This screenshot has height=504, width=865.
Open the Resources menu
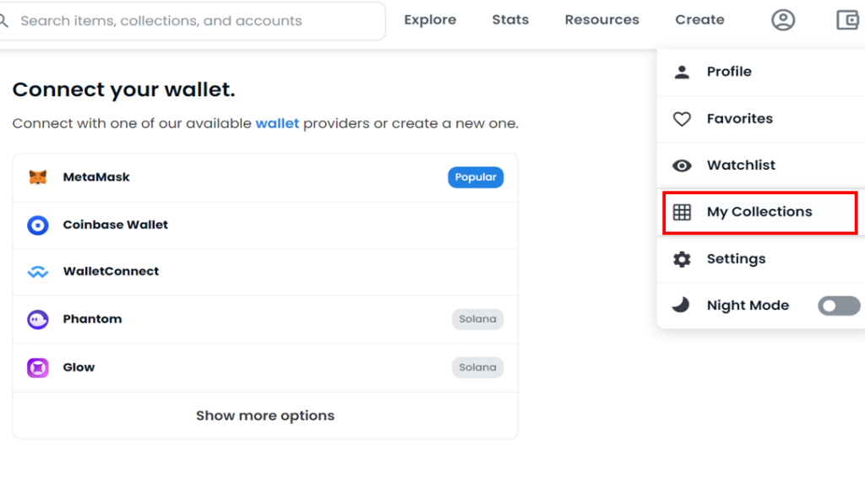pyautogui.click(x=602, y=20)
